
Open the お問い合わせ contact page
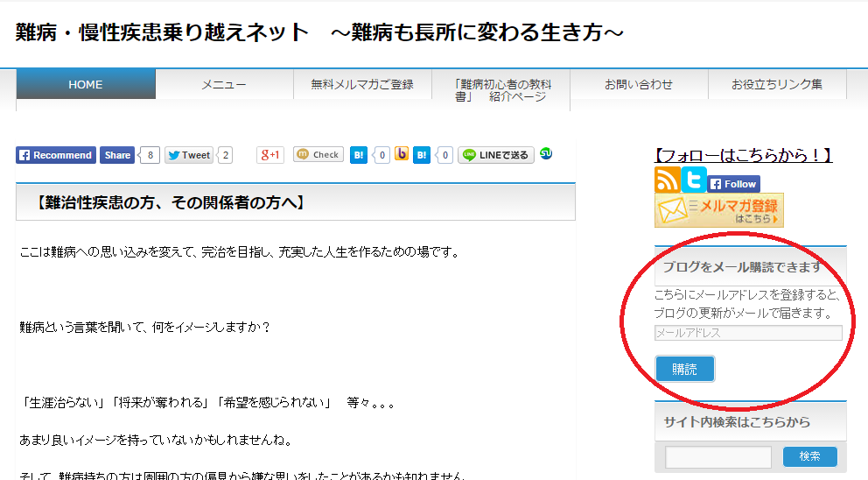(x=639, y=85)
